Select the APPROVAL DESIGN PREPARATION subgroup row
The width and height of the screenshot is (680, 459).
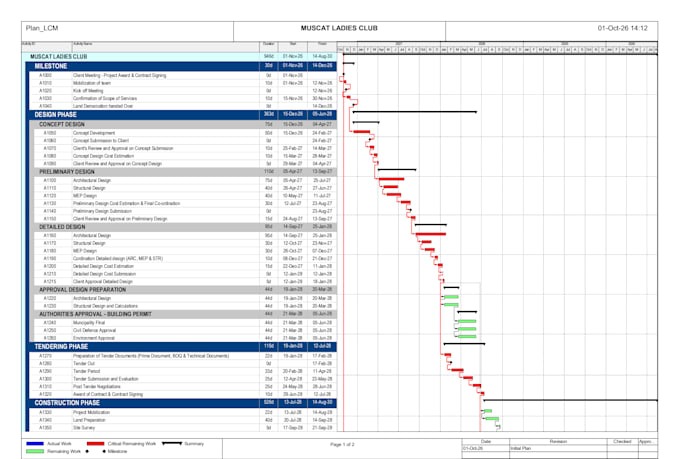point(183,290)
